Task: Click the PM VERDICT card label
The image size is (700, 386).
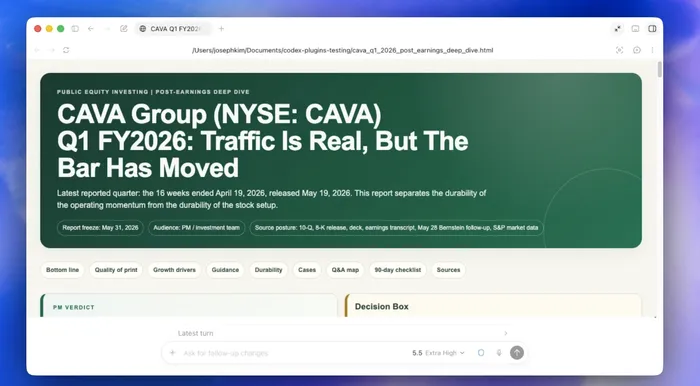Action: click(74, 307)
